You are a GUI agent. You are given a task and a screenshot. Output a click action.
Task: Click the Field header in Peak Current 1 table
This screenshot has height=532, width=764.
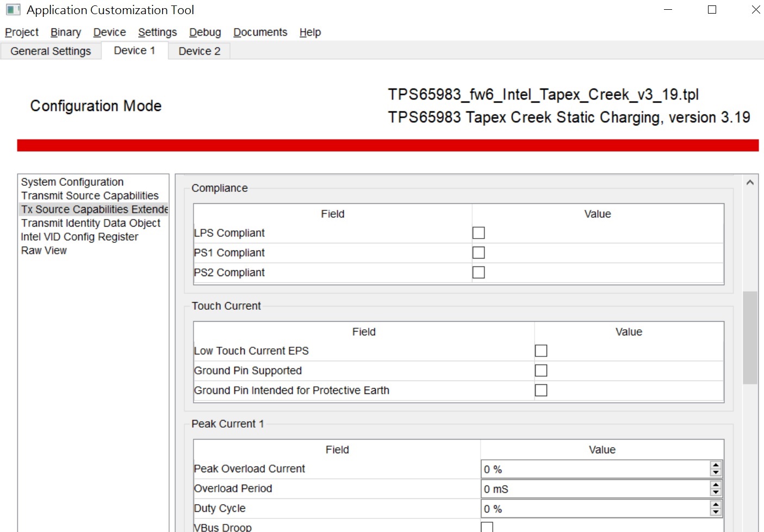337,450
